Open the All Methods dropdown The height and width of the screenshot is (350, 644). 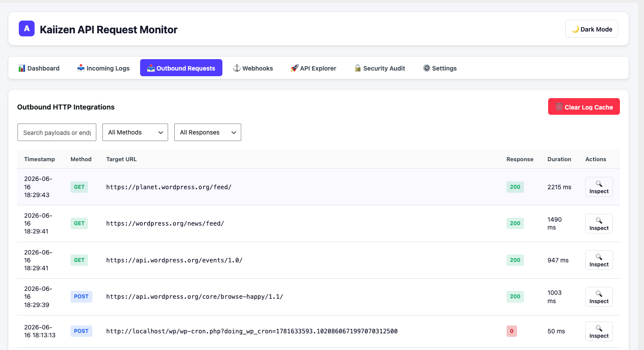tap(135, 132)
